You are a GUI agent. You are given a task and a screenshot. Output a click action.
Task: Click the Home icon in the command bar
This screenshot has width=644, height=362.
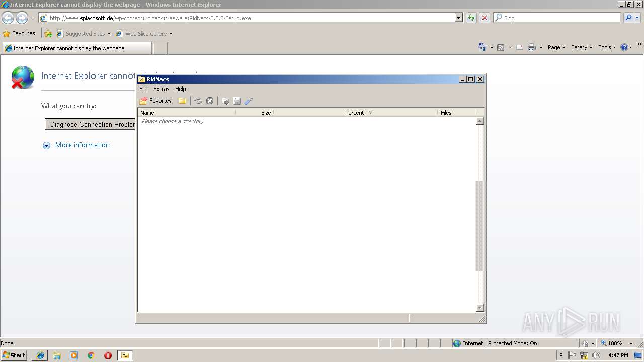point(482,47)
